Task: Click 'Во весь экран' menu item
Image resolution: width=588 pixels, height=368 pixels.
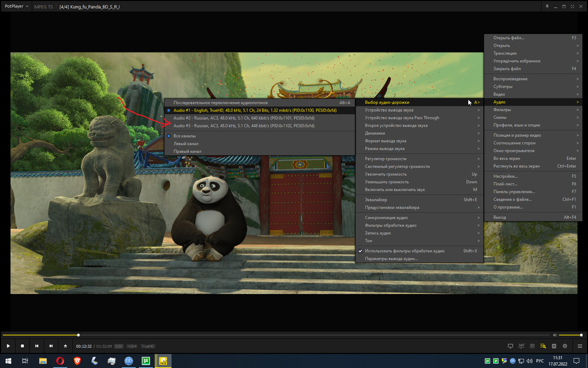Action: click(533, 158)
